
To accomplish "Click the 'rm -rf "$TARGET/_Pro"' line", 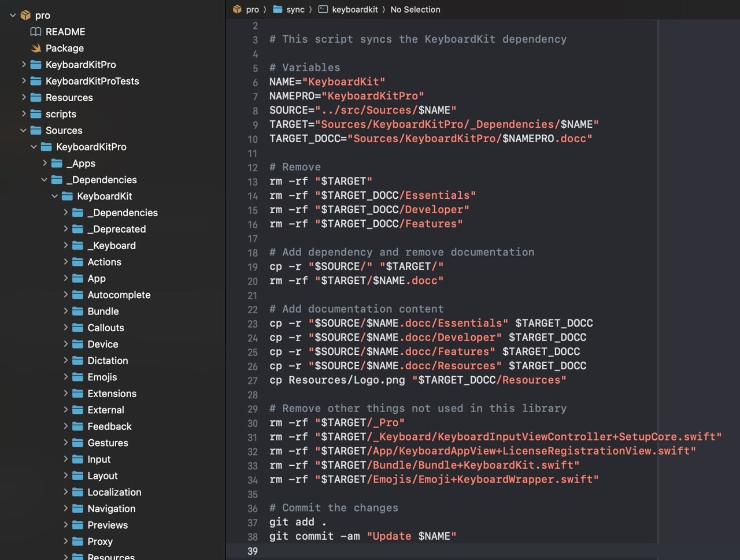I will click(x=336, y=422).
